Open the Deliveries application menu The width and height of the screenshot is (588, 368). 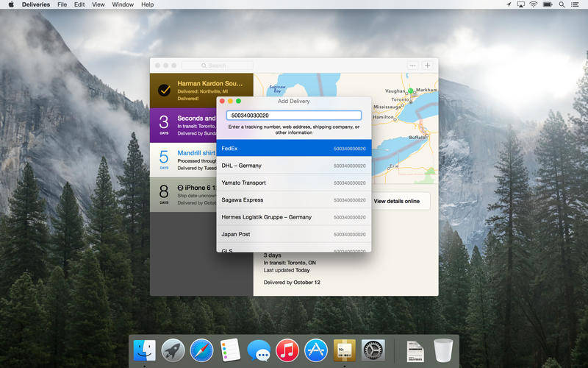(36, 4)
